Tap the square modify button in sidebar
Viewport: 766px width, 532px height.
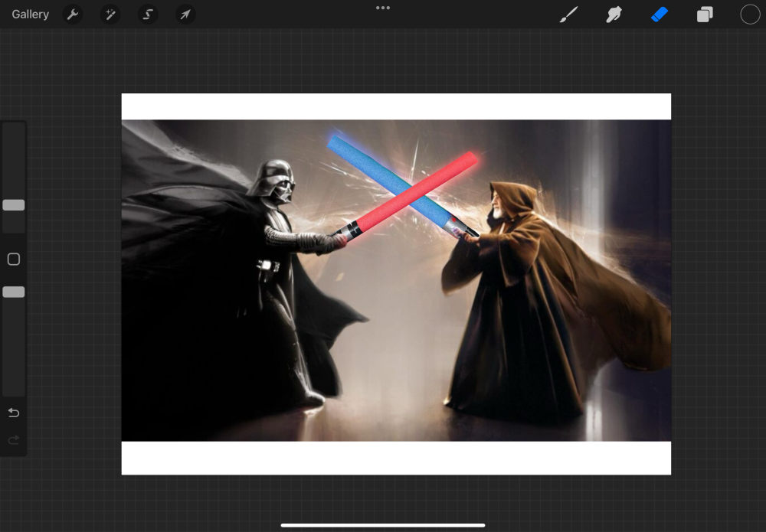(x=14, y=259)
